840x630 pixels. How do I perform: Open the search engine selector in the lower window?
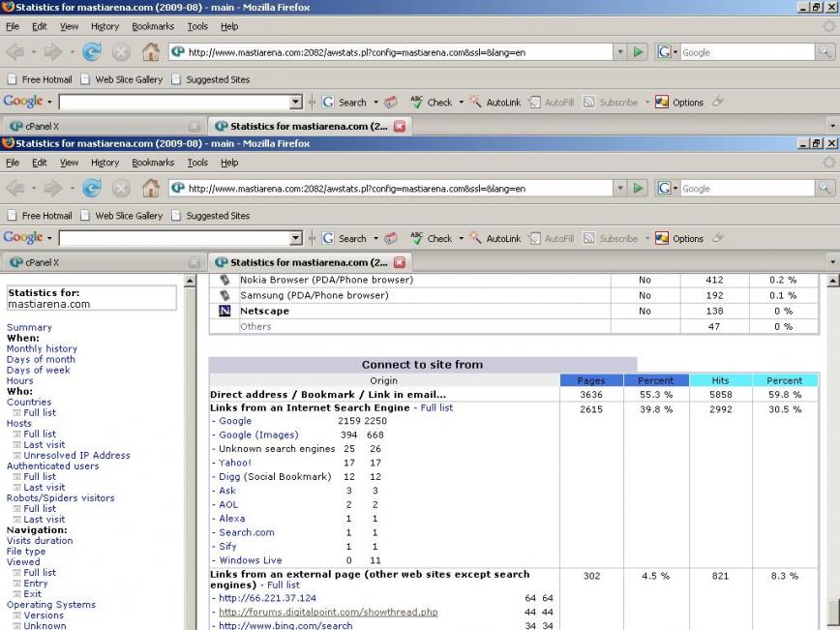tap(668, 189)
